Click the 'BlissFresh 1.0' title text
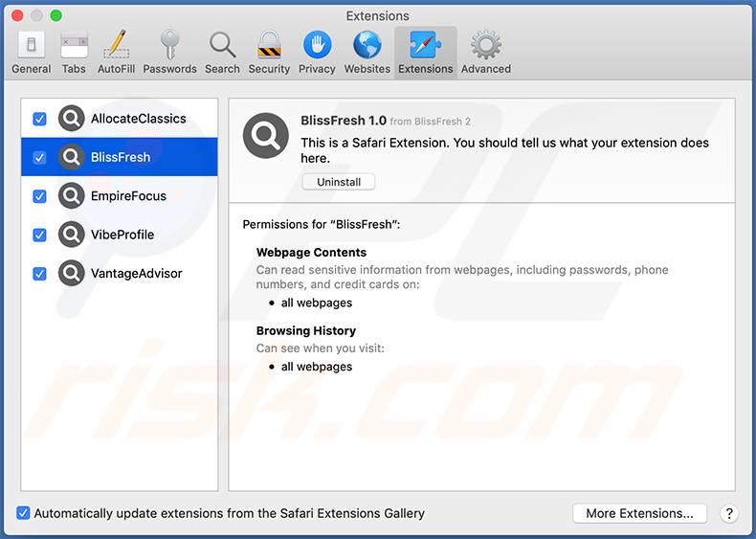 tap(344, 121)
